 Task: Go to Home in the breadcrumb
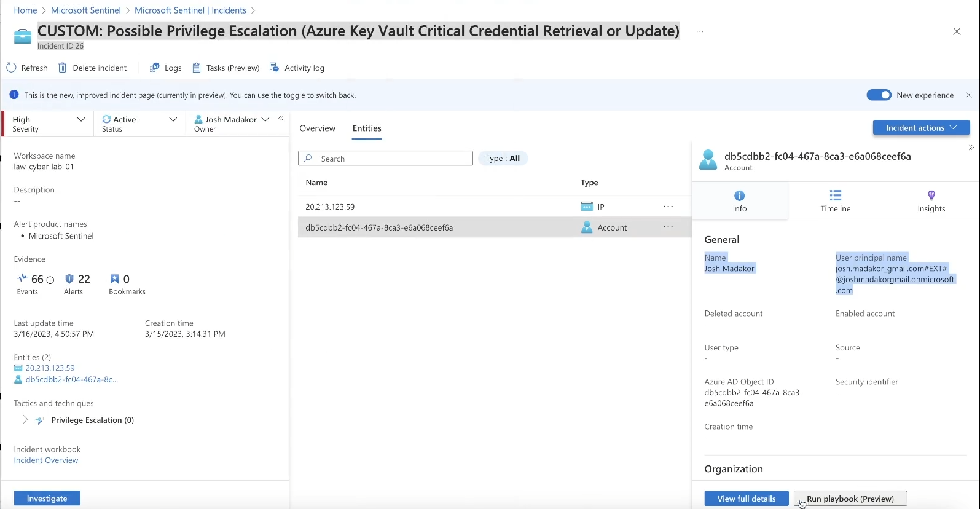pos(25,10)
